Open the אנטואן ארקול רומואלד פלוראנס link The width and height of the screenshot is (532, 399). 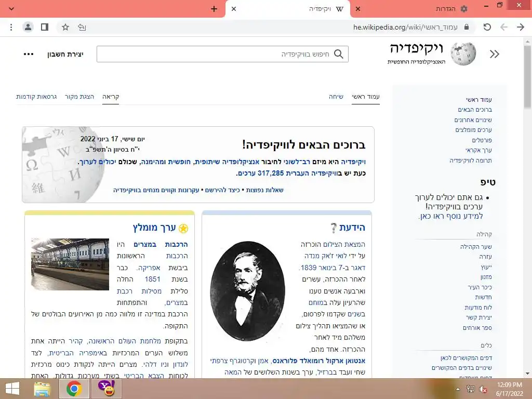(319, 361)
